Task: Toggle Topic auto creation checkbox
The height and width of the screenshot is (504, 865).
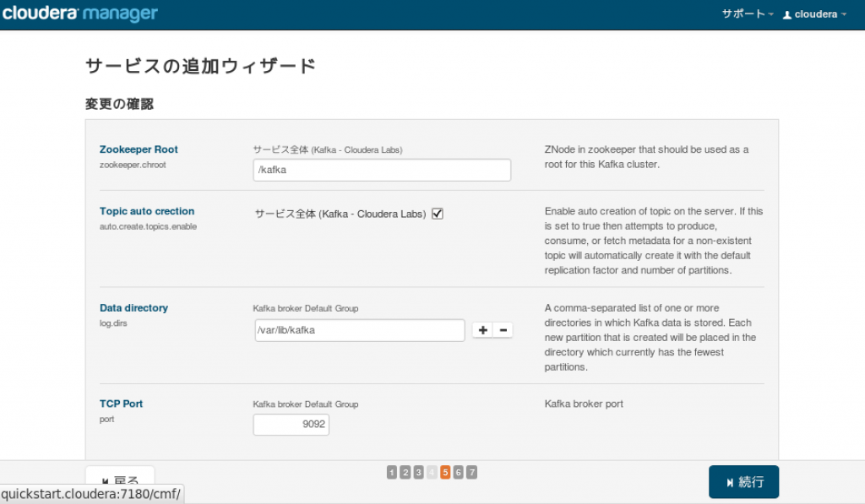Action: 438,214
